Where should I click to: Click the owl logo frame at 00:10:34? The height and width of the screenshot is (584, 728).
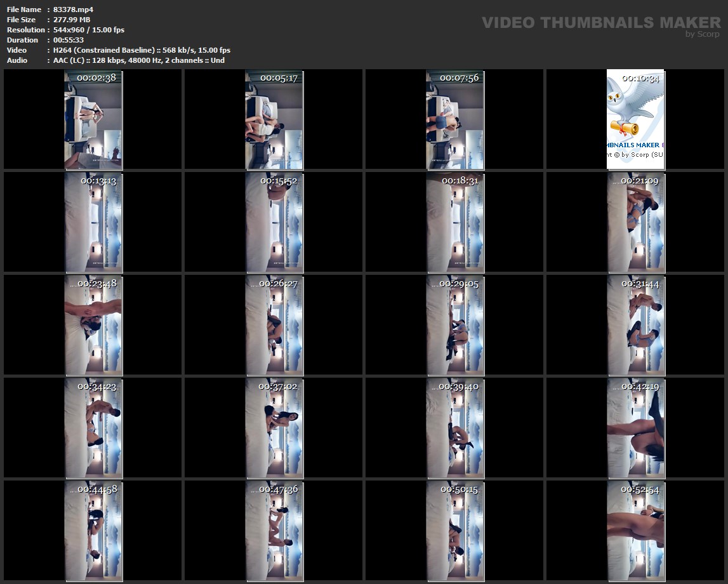pyautogui.click(x=635, y=119)
